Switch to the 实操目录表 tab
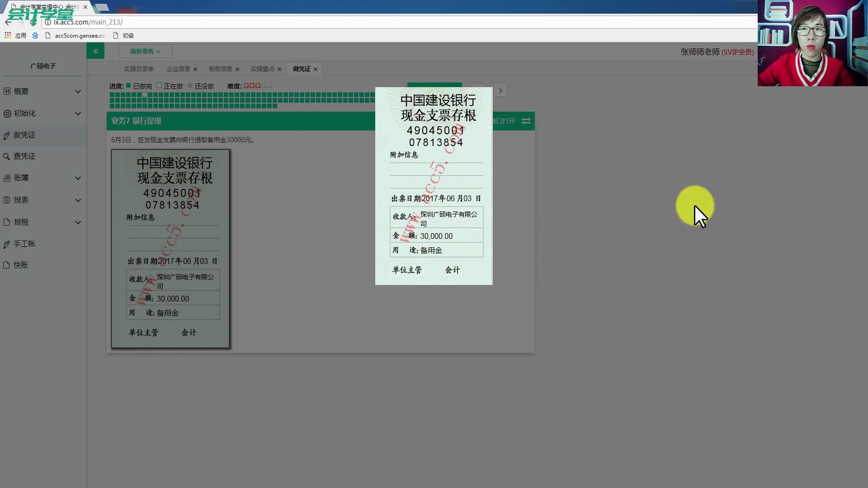The height and width of the screenshot is (488, 868). pyautogui.click(x=139, y=69)
